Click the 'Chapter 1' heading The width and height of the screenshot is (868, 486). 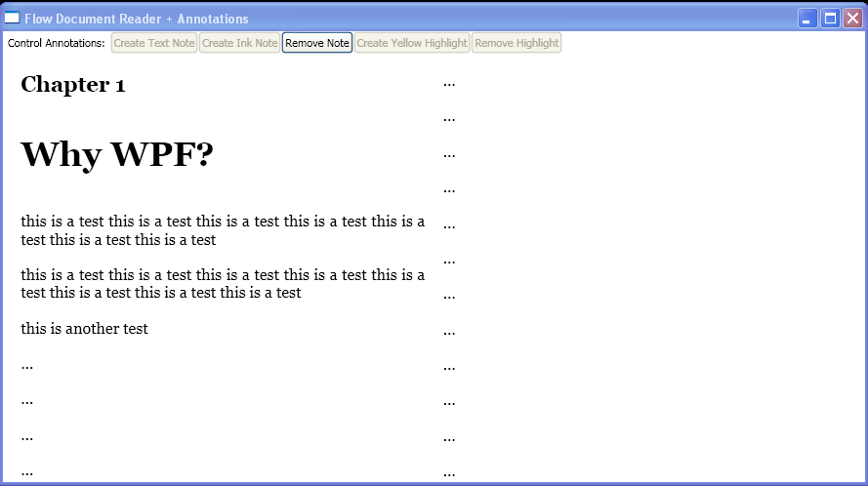(x=73, y=84)
